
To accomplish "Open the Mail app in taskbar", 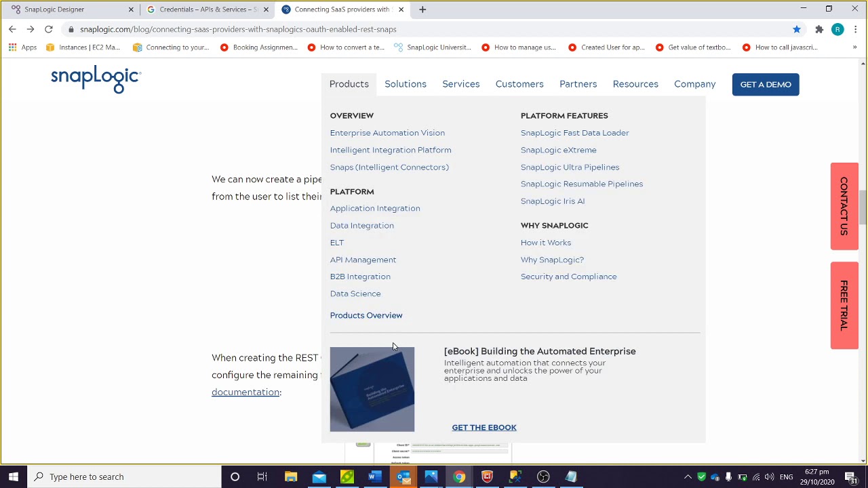I will coord(319,476).
